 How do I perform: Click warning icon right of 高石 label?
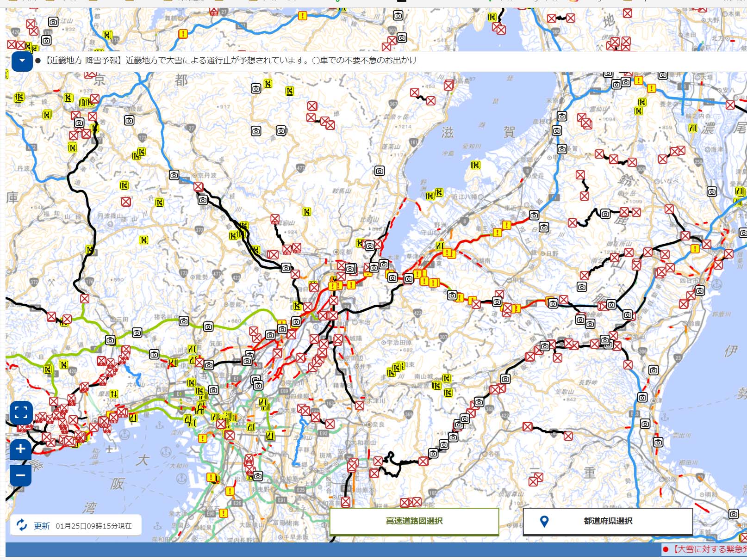point(224,513)
